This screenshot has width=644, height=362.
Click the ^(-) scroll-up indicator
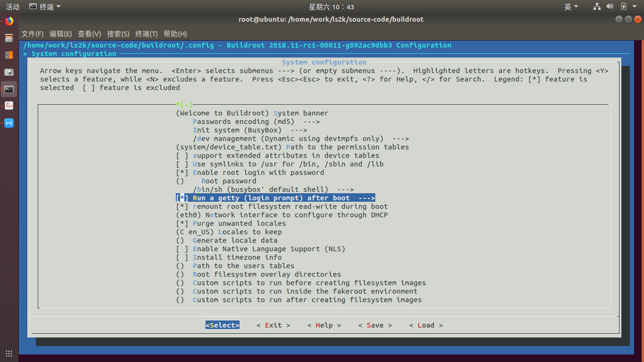[184, 105]
